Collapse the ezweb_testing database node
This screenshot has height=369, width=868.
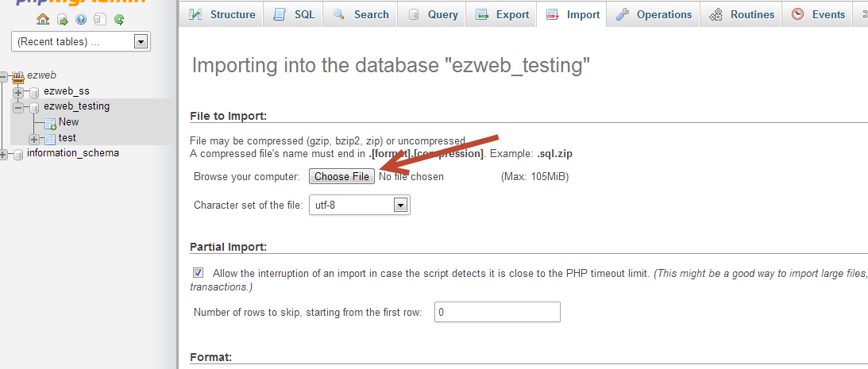(x=19, y=107)
